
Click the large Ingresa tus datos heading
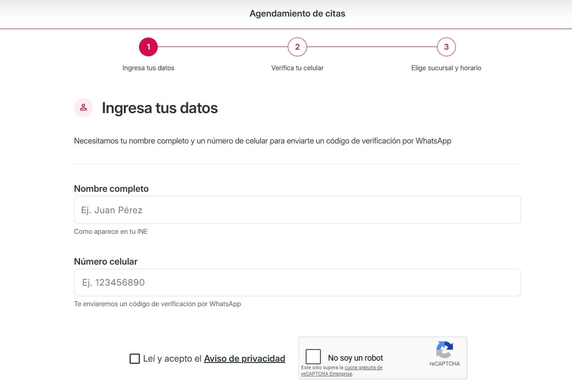(x=160, y=108)
